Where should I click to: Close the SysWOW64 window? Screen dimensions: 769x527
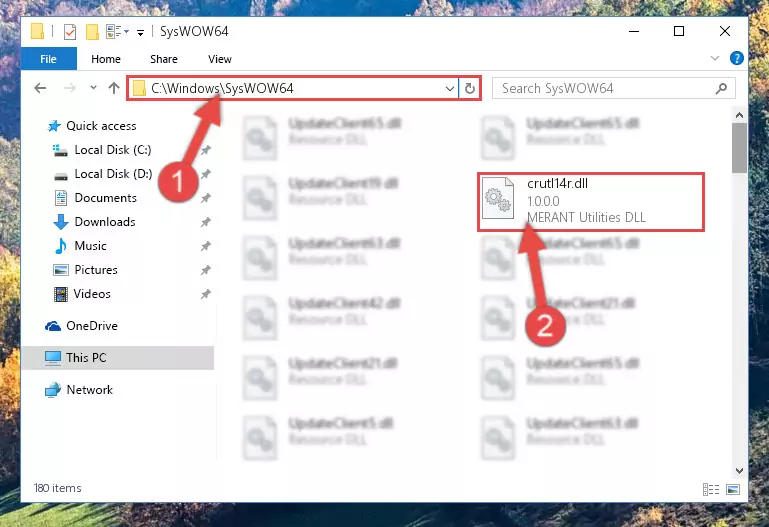[x=724, y=31]
